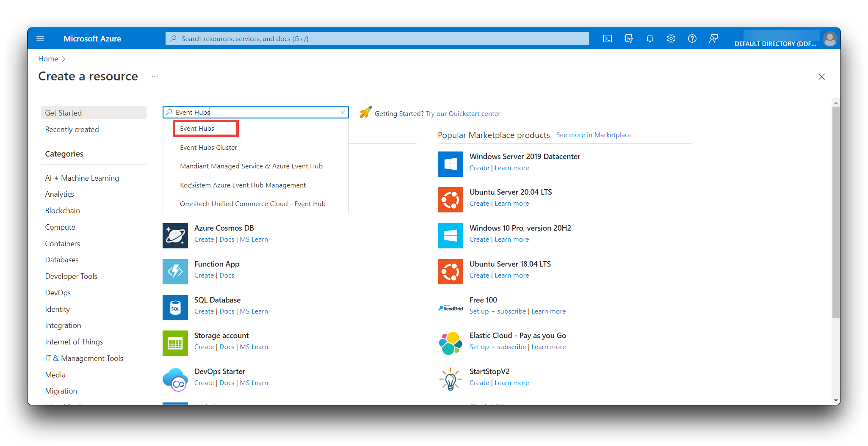This screenshot has width=868, height=446.
Task: Open portal settings gear
Action: point(671,39)
